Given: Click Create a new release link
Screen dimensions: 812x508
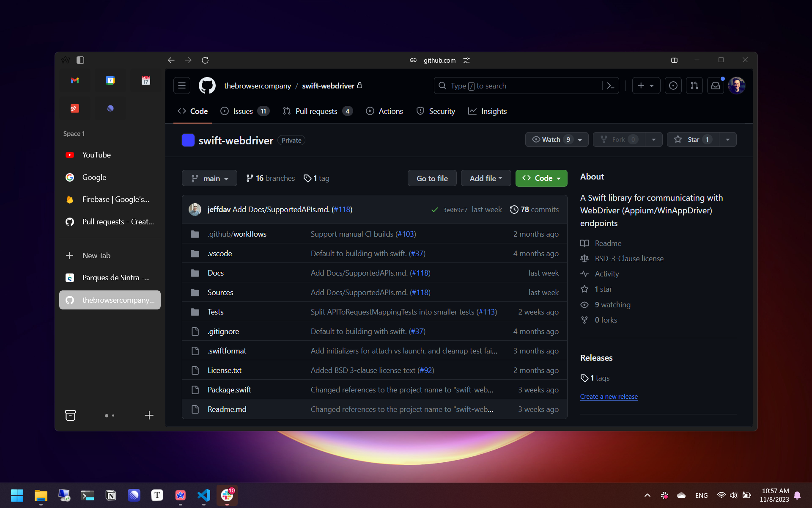Looking at the screenshot, I should point(609,397).
